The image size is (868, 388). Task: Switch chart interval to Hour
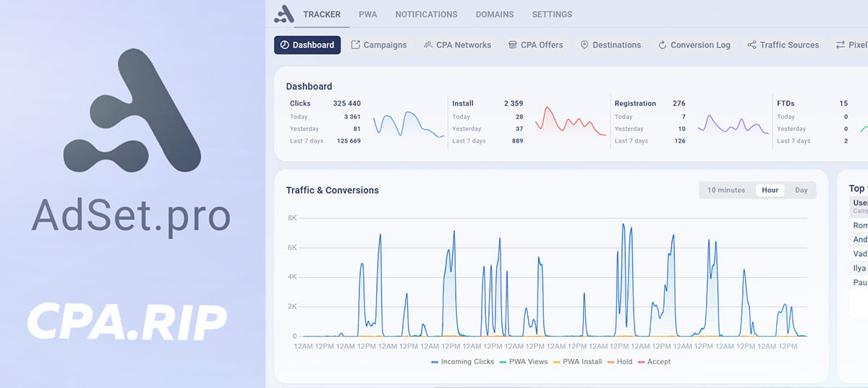[770, 190]
